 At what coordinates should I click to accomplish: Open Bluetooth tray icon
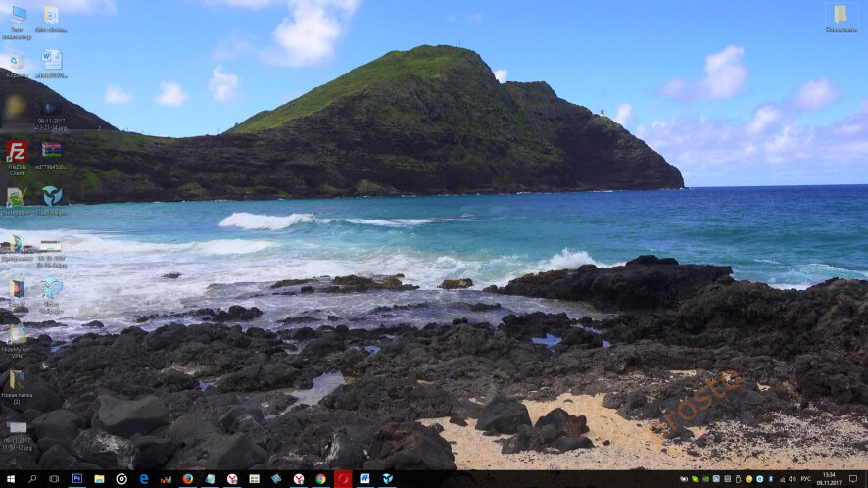pos(771,479)
